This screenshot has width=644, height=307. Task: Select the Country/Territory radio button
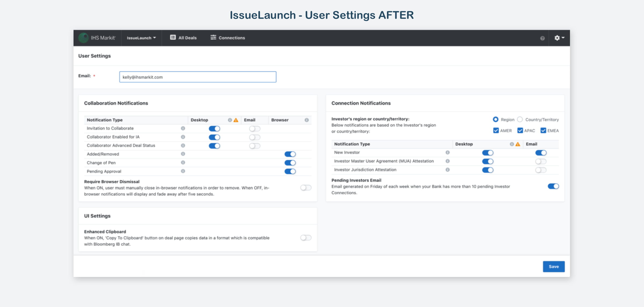pyautogui.click(x=520, y=119)
